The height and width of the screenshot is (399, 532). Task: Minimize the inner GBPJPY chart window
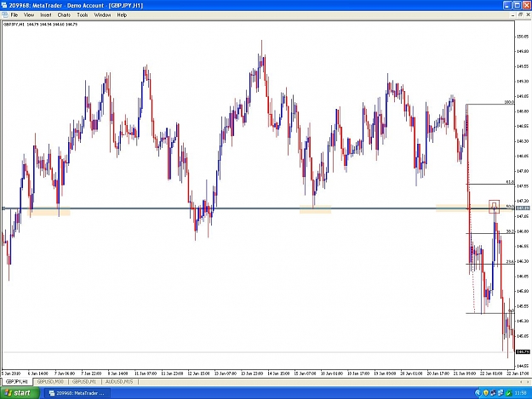click(x=512, y=15)
